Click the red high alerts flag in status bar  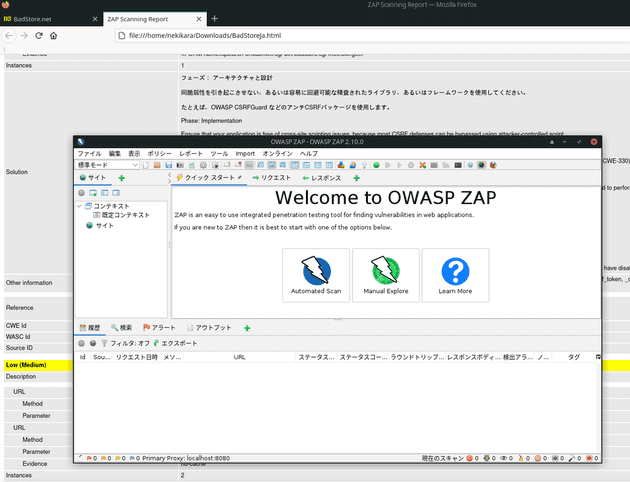point(90,458)
